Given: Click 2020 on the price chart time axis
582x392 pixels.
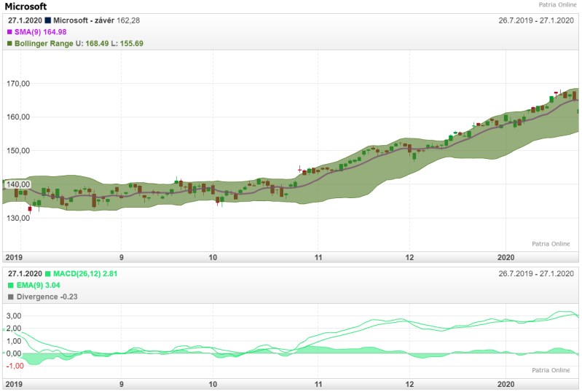Looking at the screenshot, I should (506, 257).
